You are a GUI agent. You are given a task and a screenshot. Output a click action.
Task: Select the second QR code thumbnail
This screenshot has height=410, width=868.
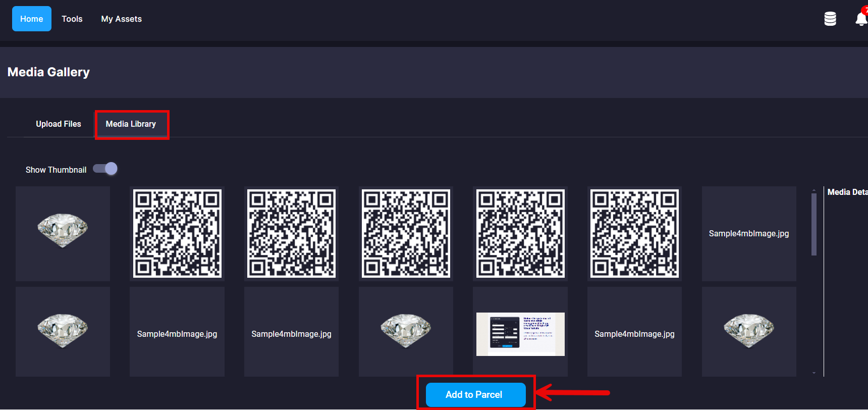tap(291, 233)
